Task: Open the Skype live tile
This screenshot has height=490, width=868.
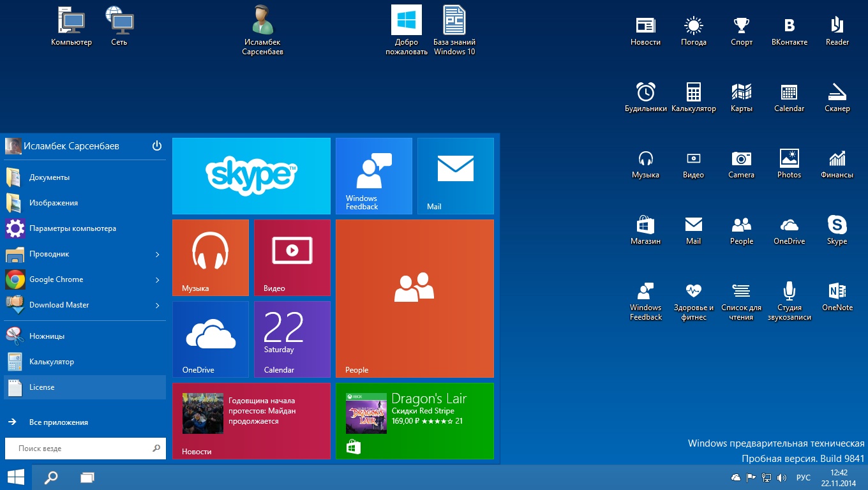Action: [251, 176]
